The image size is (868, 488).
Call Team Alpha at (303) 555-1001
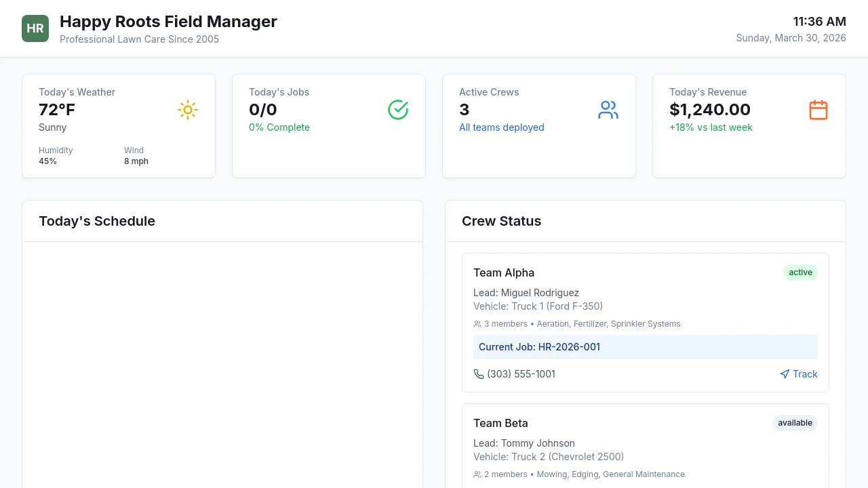[521, 374]
